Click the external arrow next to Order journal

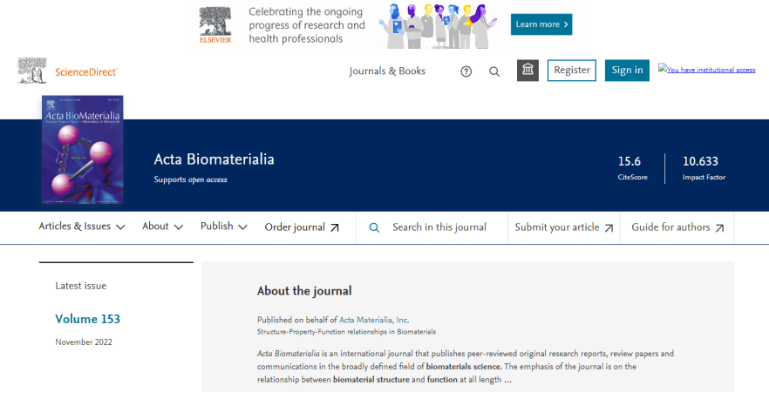(x=334, y=228)
